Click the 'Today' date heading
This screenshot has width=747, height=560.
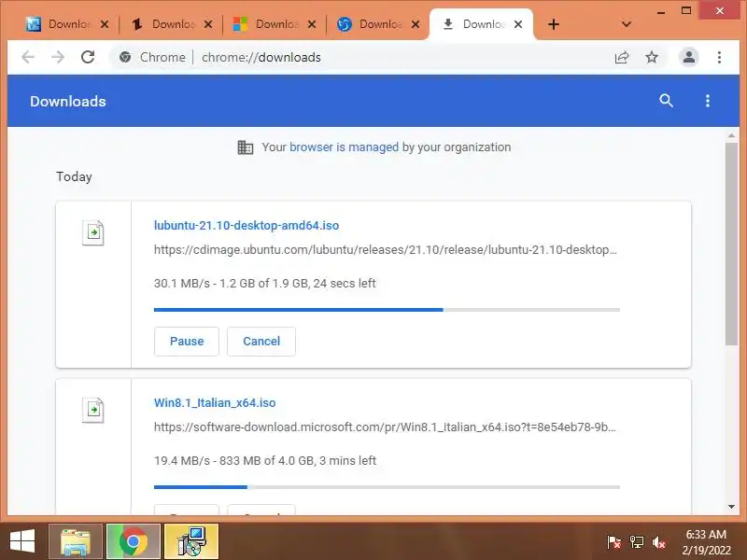[74, 176]
